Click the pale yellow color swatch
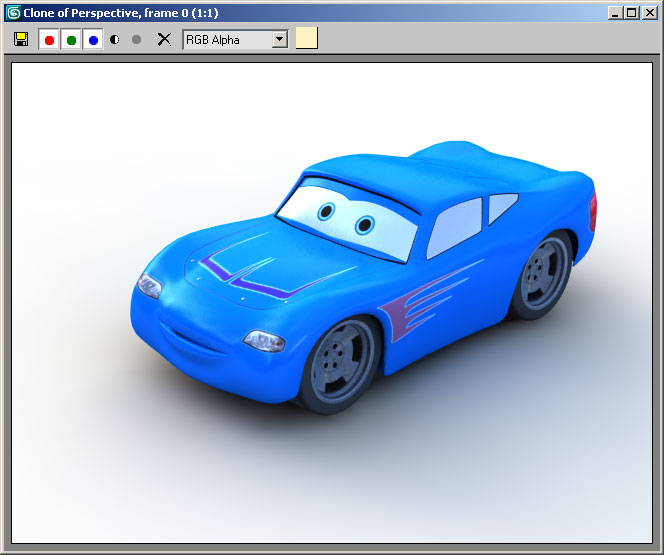Screen dimensions: 664x555 pyautogui.click(x=307, y=39)
